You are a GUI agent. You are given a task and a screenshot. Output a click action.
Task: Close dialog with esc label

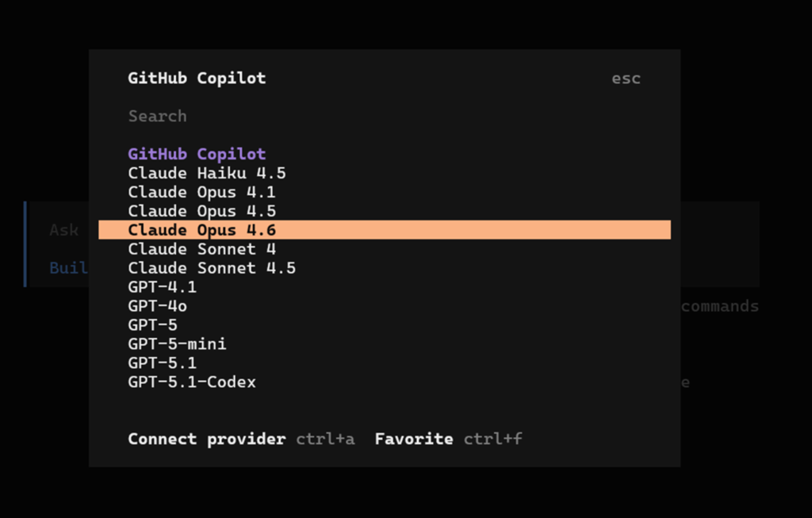[x=626, y=79]
